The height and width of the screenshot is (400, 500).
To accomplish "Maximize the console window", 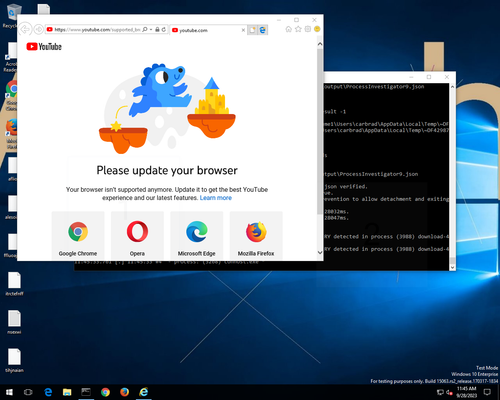I will click(429, 77).
